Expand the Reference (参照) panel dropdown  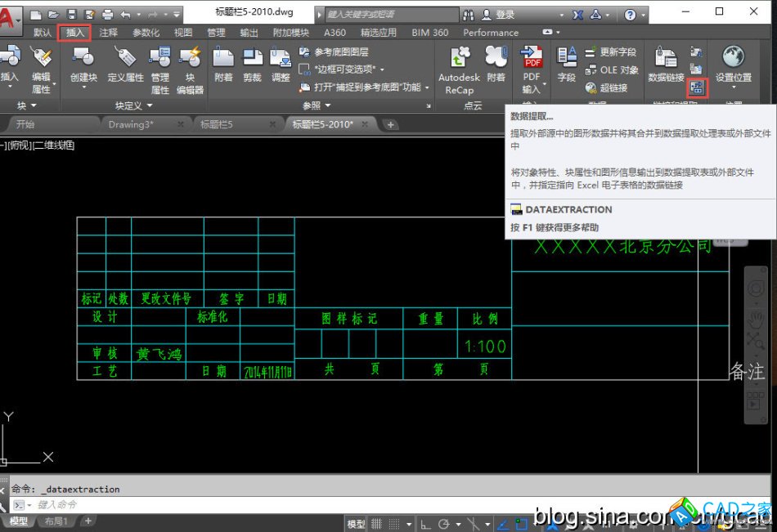pos(317,105)
